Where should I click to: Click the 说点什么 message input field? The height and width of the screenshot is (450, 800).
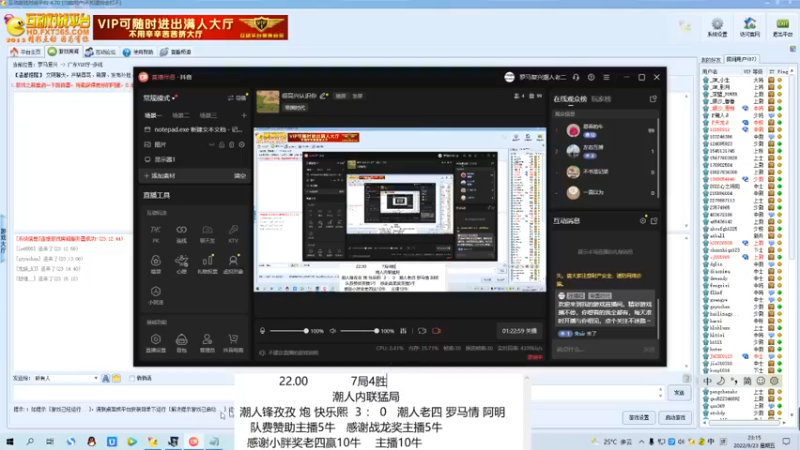597,349
